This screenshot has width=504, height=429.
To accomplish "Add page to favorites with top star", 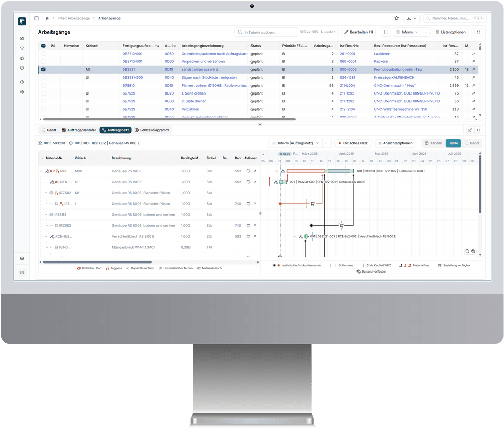I will tap(397, 18).
